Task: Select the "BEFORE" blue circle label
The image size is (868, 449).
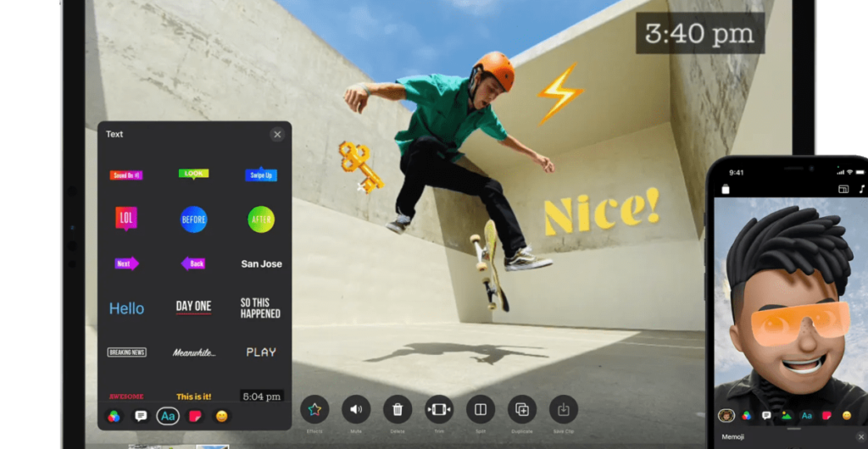Action: point(193,219)
